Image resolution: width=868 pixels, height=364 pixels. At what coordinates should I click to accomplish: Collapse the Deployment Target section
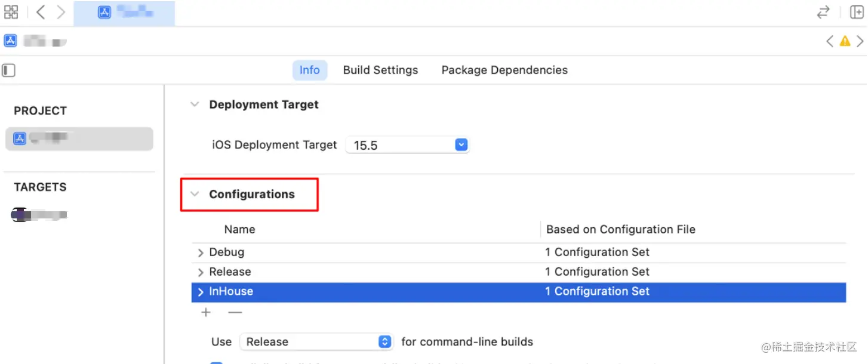[195, 104]
